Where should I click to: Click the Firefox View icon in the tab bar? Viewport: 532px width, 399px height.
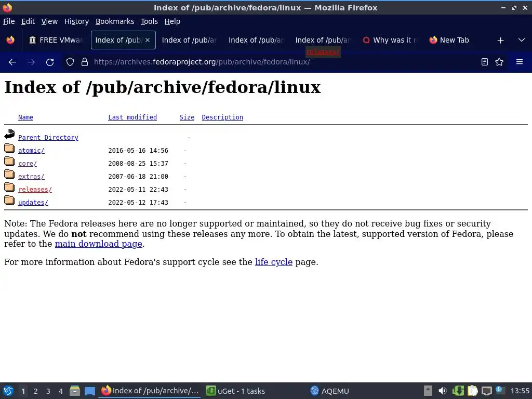click(10, 40)
